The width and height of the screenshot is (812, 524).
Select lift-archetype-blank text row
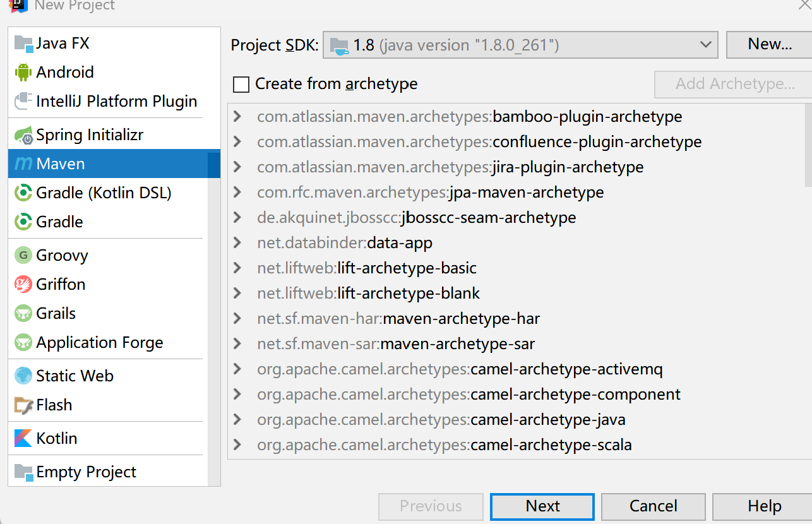coord(368,294)
